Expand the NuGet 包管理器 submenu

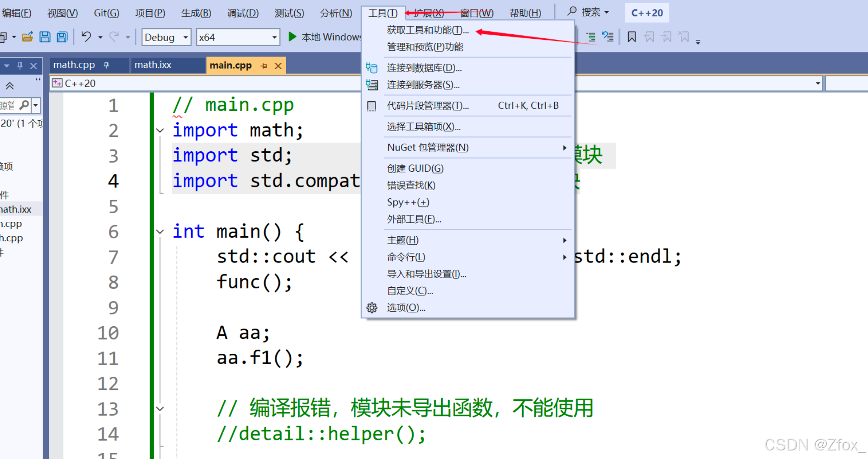coord(565,148)
